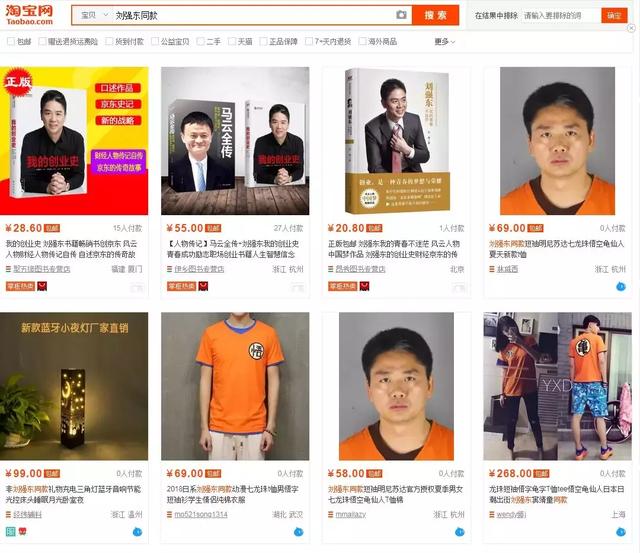The image size is (640, 553).
Task: Enable the 天猫 Tmall filter checkbox
Action: tap(232, 41)
